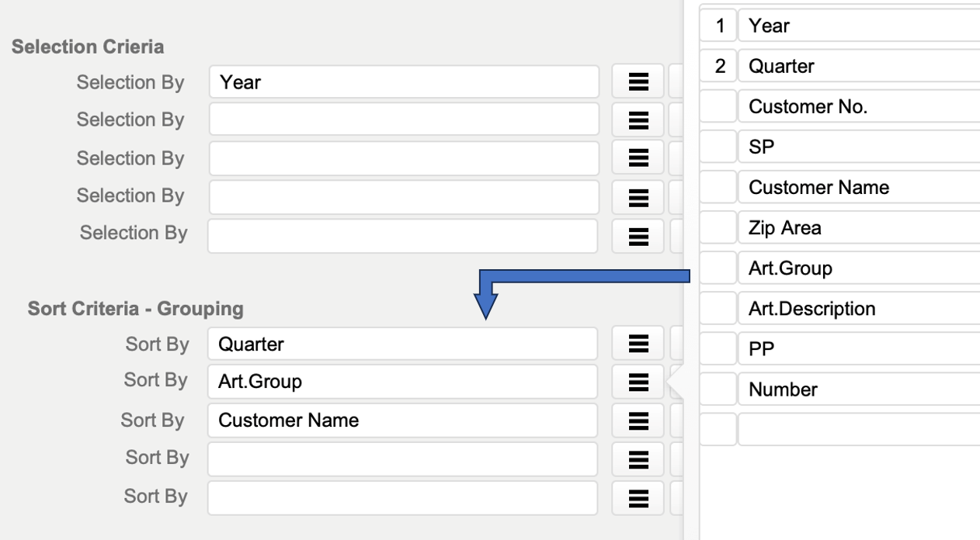
Task: Click list icon beside Art.Group sort field
Action: click(638, 381)
